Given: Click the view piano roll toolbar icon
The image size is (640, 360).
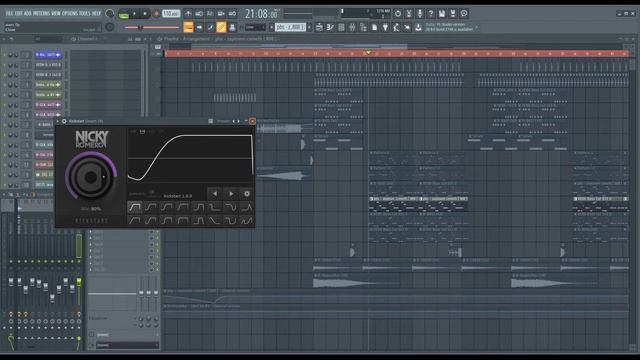Looking at the screenshot, I should click(330, 27).
